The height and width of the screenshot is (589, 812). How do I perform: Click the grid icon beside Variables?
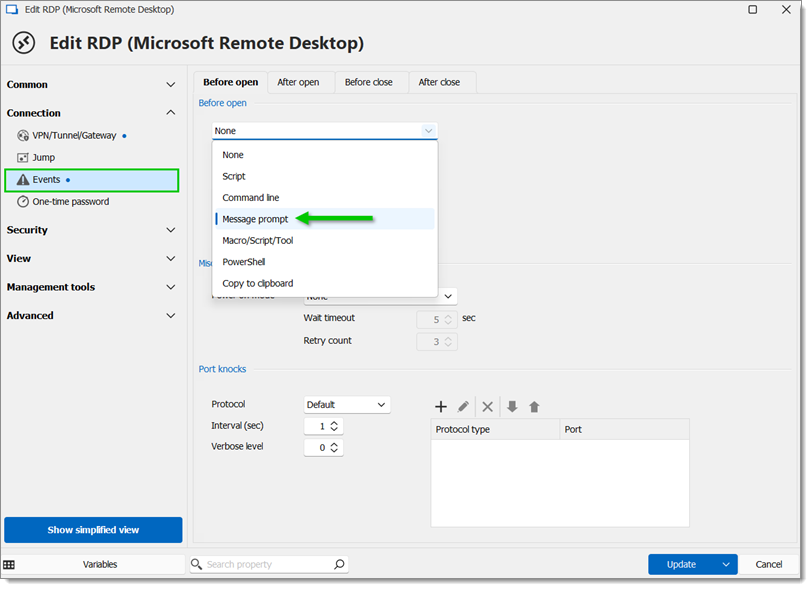(9, 565)
